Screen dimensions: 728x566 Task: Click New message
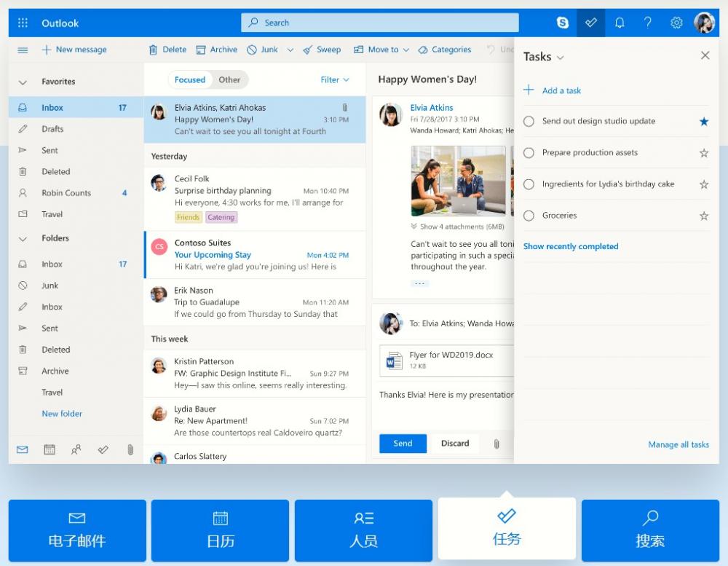pos(74,50)
